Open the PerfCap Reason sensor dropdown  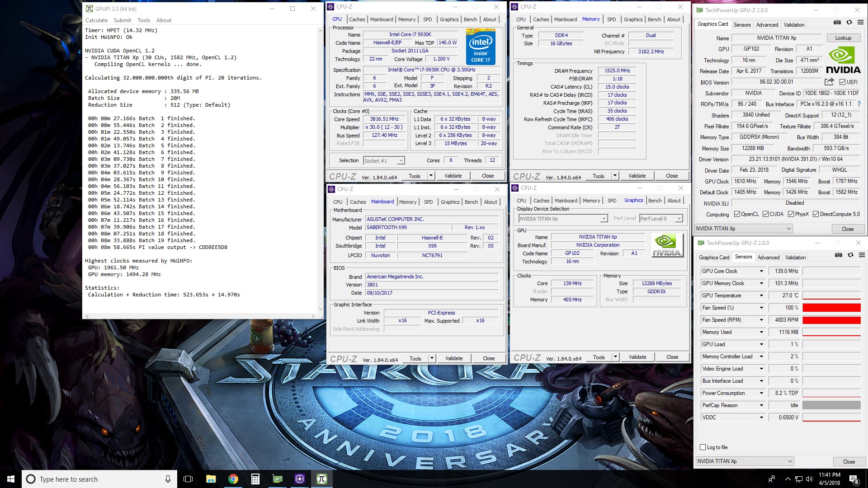tap(761, 405)
